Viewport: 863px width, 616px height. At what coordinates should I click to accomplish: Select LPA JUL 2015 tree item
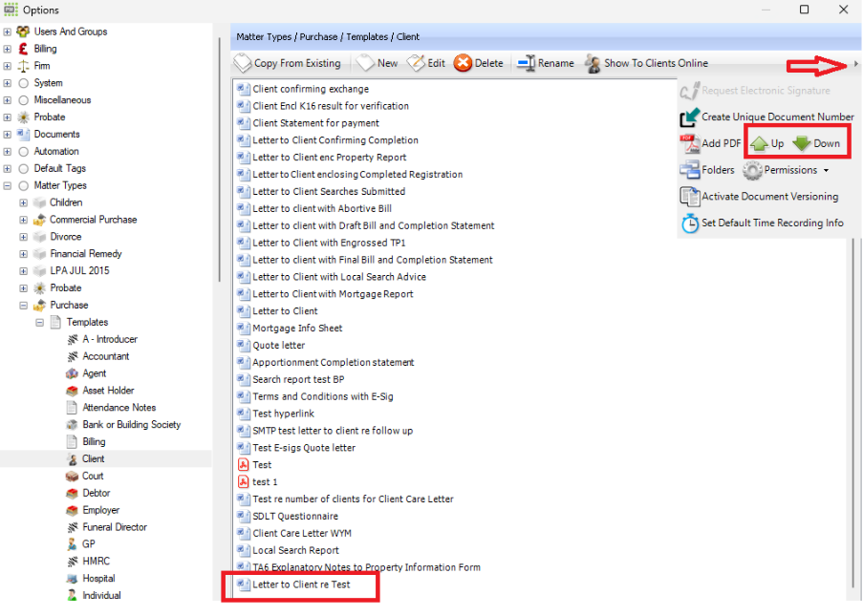[80, 270]
